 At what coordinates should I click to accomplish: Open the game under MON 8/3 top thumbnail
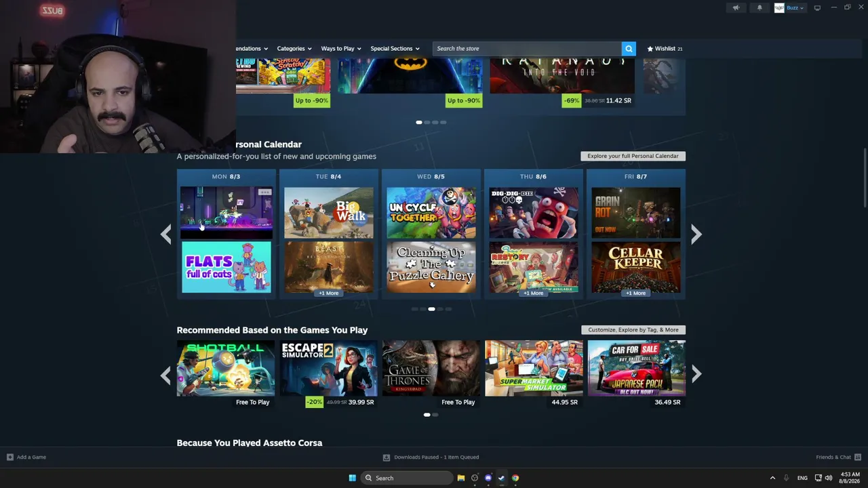226,213
